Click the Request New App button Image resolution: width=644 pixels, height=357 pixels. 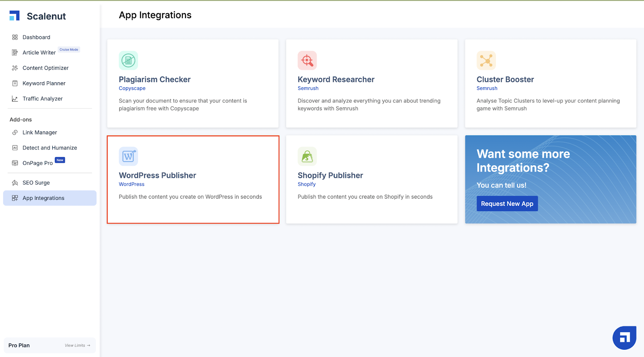pyautogui.click(x=507, y=203)
